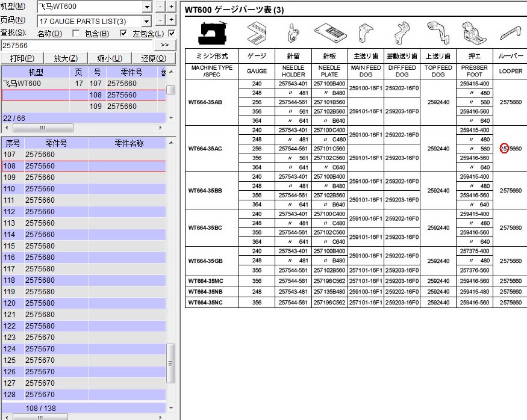Click the 放大(Z) zoom in button
527x420 pixels.
(66, 58)
